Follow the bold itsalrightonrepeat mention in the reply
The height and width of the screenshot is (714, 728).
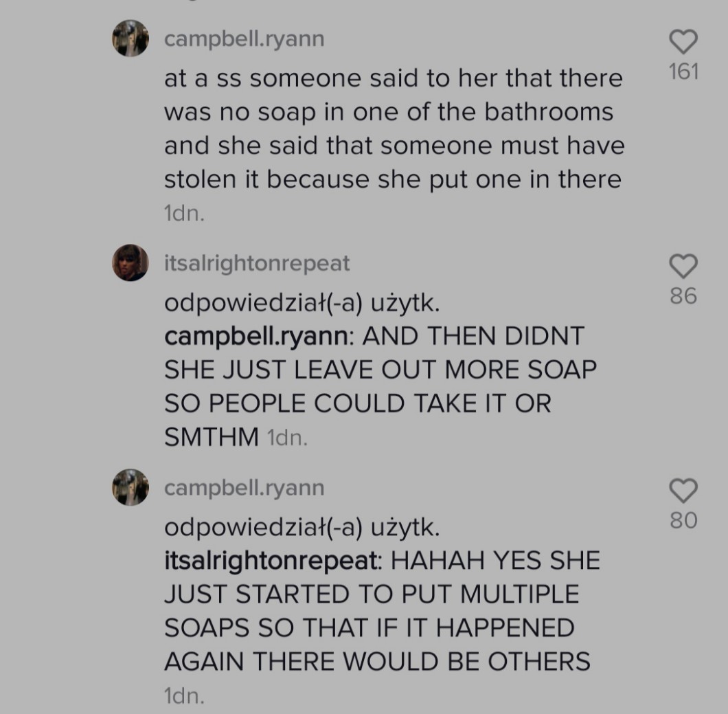point(273,561)
